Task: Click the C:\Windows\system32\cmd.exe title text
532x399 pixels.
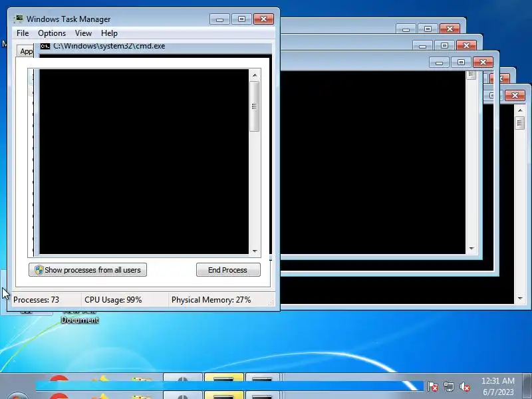Action: click(109, 46)
